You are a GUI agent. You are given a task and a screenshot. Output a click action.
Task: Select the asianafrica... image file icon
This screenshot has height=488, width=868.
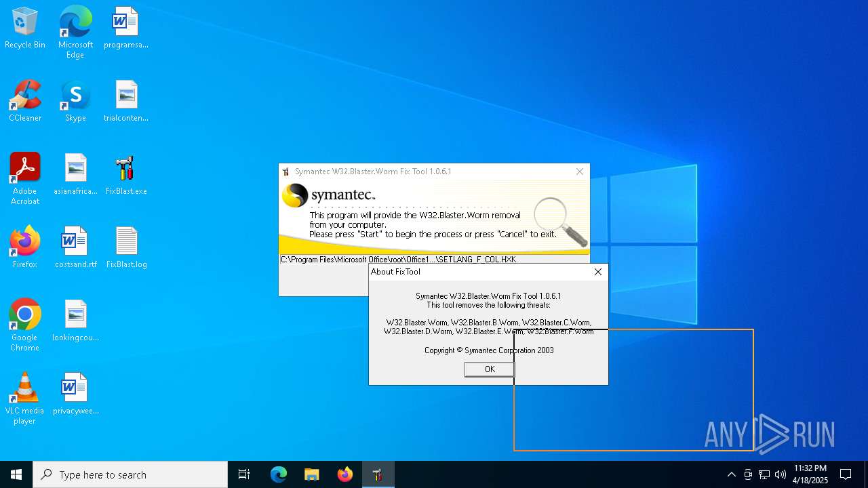click(75, 175)
